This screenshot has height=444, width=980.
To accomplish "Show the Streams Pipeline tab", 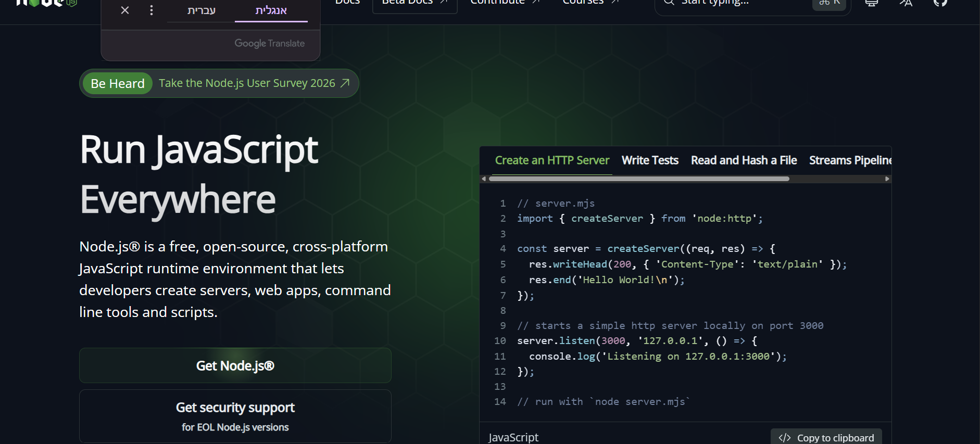I will point(850,160).
